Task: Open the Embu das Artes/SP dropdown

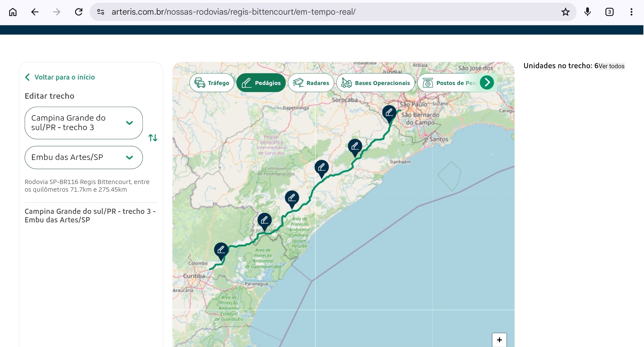Action: coord(84,158)
